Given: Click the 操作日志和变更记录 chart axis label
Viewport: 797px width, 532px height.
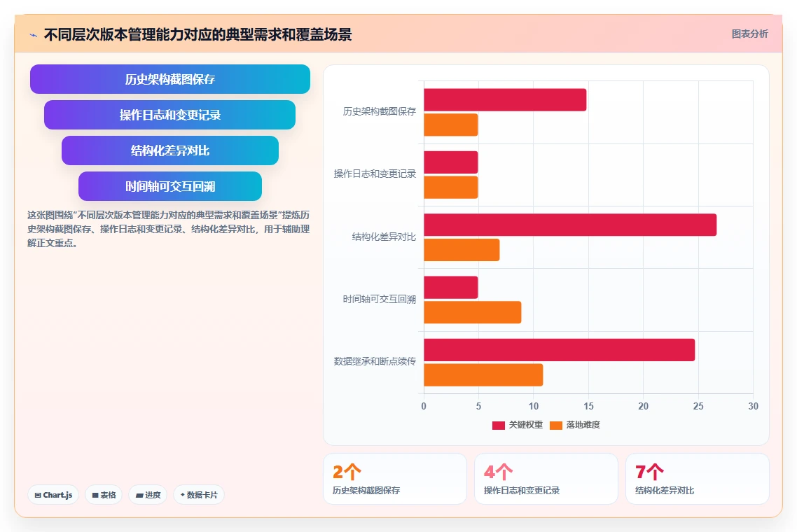Looking at the screenshot, I should click(375, 174).
